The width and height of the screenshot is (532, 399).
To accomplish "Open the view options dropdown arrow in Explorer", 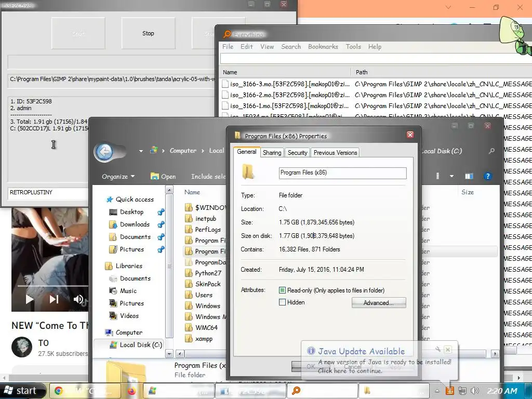I will pyautogui.click(x=451, y=176).
